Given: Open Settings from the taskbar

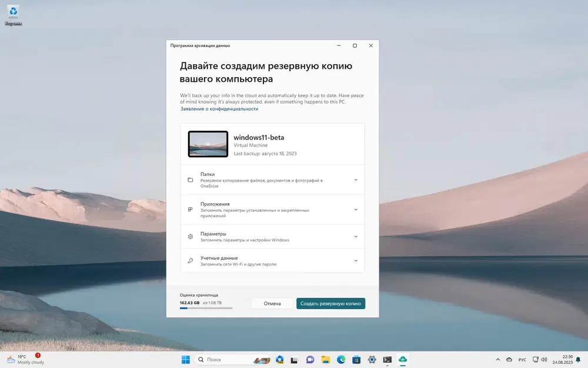Looking at the screenshot, I should point(372,360).
